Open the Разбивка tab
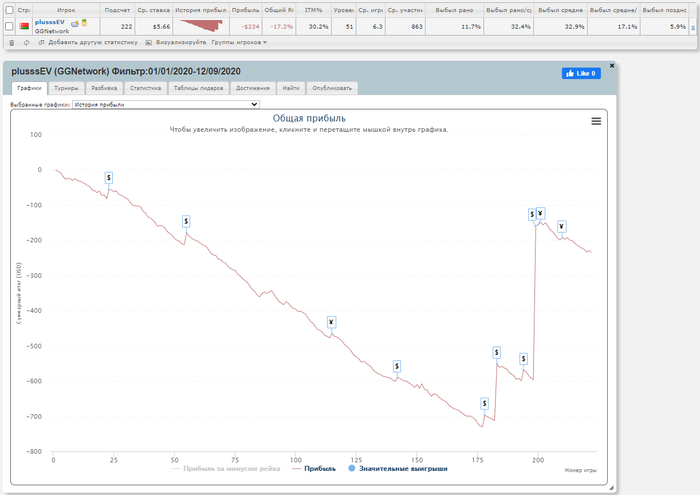 click(104, 88)
